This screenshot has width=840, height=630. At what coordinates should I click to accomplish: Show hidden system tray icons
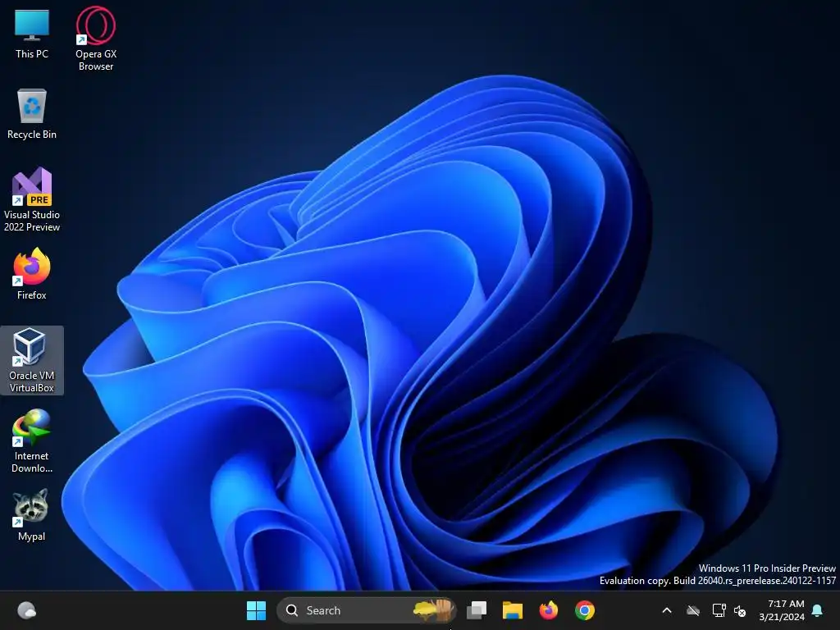[667, 610]
